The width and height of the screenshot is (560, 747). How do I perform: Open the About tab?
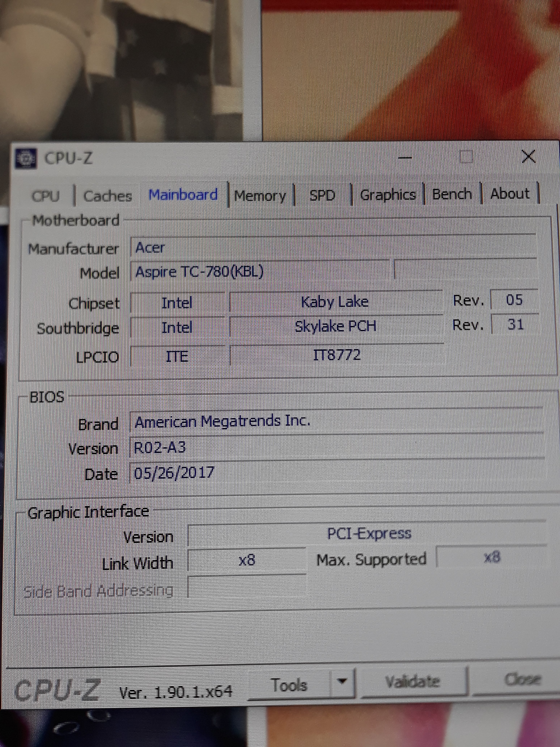(x=509, y=194)
